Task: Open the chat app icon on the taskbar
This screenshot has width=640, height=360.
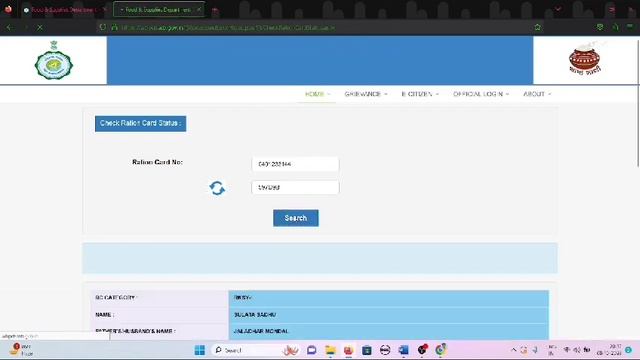Action: pos(311,350)
